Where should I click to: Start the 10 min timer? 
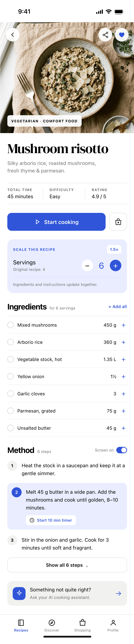coord(51,520)
